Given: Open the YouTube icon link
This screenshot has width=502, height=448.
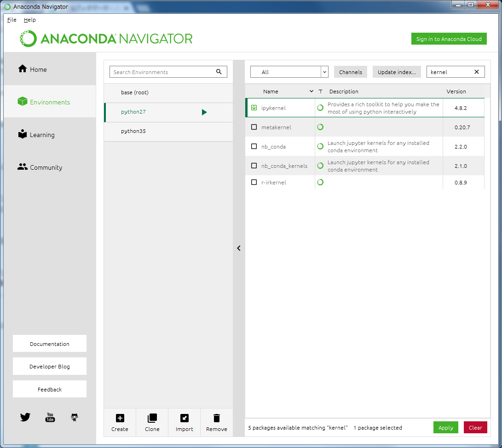Looking at the screenshot, I should 50,417.
